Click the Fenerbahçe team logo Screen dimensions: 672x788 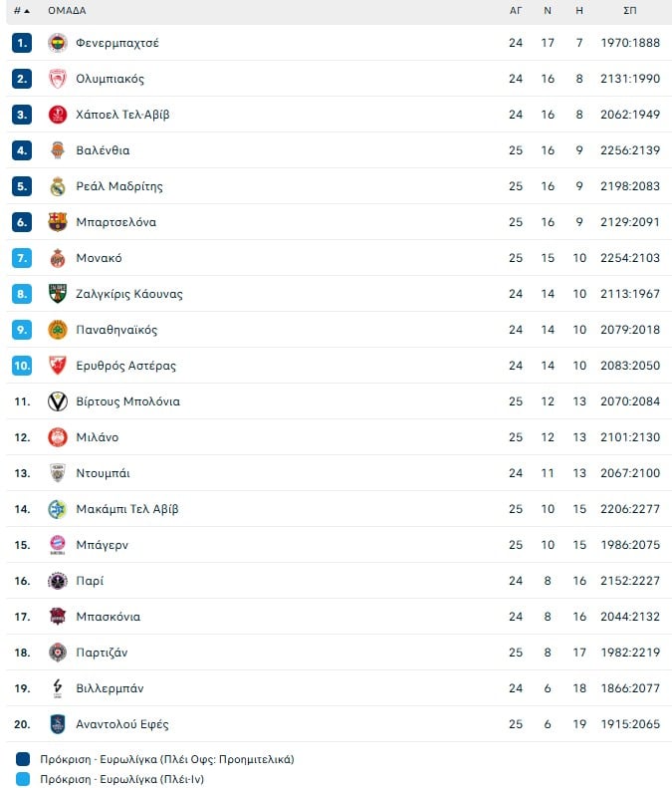pos(58,43)
